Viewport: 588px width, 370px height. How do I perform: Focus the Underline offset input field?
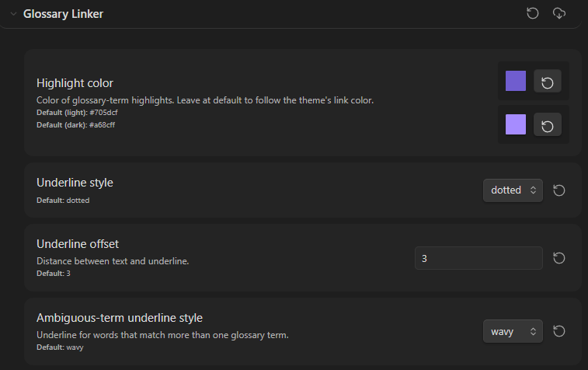click(x=478, y=258)
